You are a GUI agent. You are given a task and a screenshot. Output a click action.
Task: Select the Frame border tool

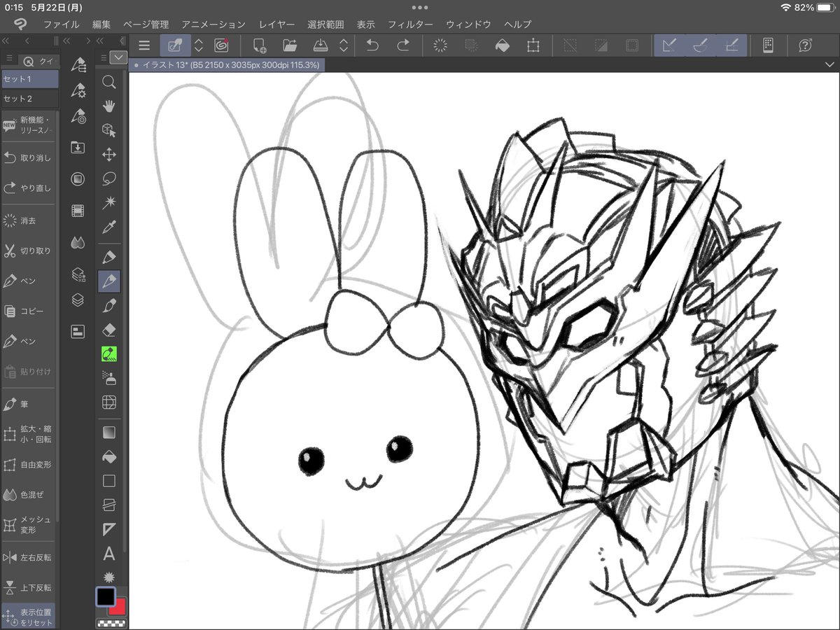click(x=108, y=505)
